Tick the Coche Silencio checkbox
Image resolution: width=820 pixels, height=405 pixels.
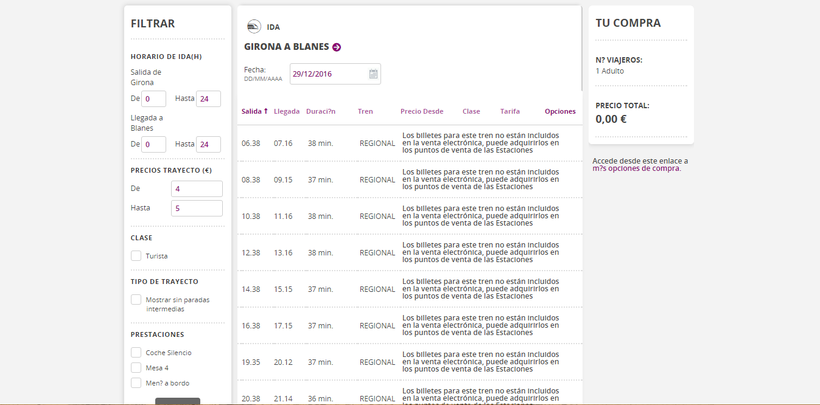click(136, 352)
